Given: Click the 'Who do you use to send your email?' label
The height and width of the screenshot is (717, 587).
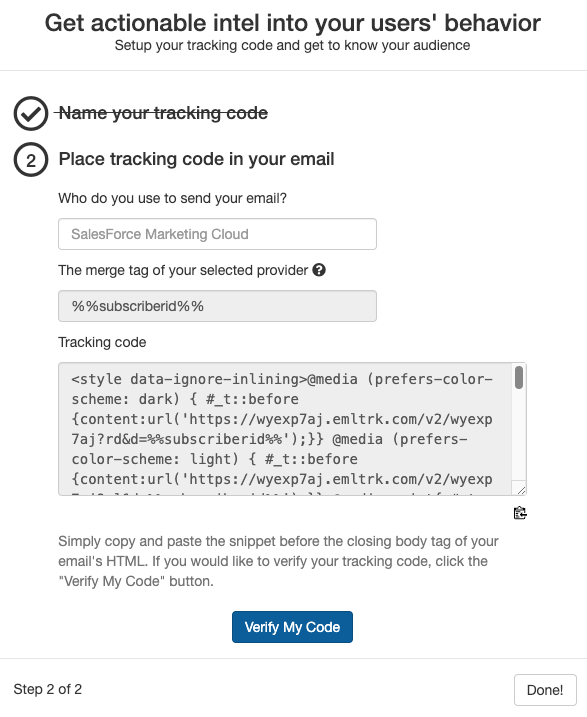Looking at the screenshot, I should pos(172,198).
